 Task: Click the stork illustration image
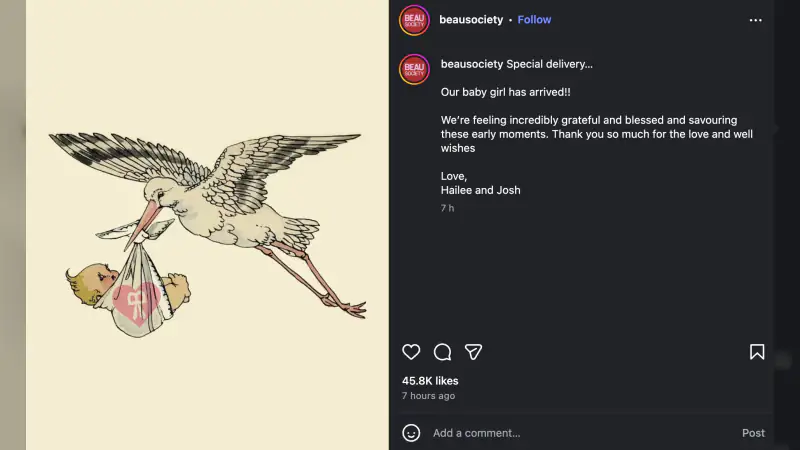click(207, 225)
